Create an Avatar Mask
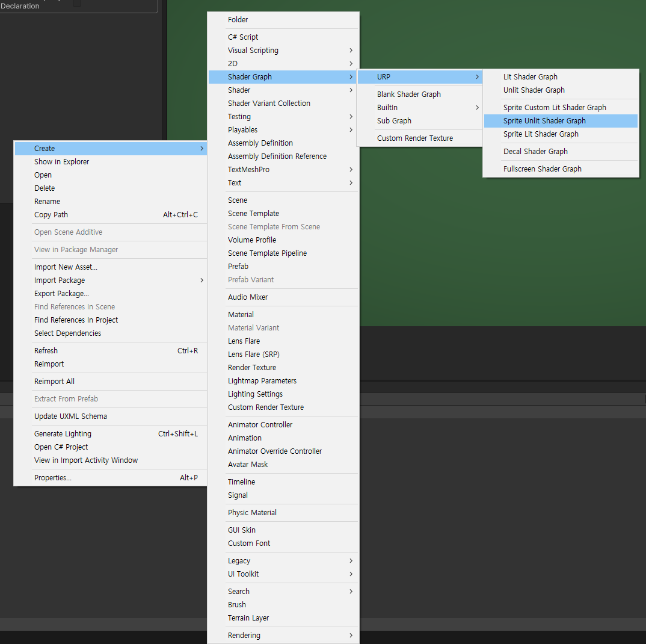Image resolution: width=646 pixels, height=644 pixels. point(283,464)
